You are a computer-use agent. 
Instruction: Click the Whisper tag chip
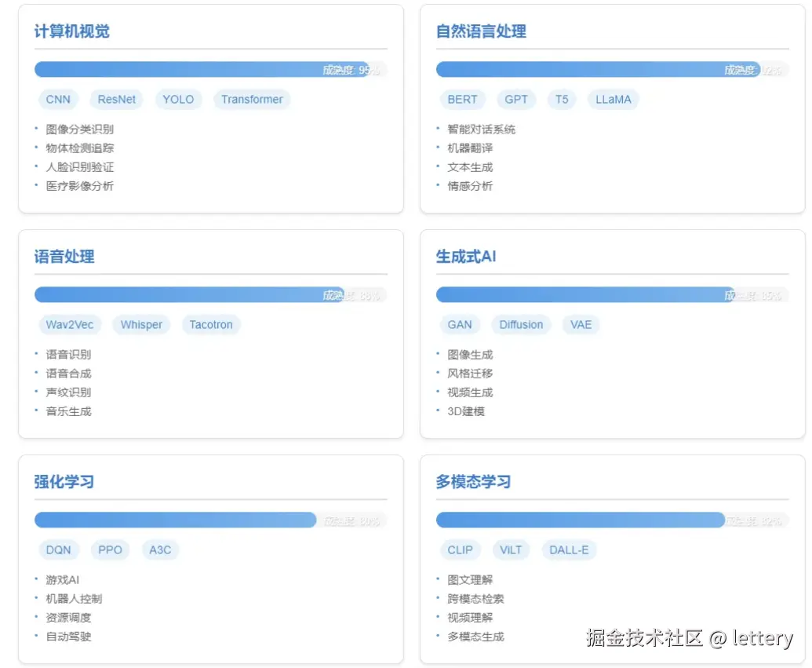141,325
